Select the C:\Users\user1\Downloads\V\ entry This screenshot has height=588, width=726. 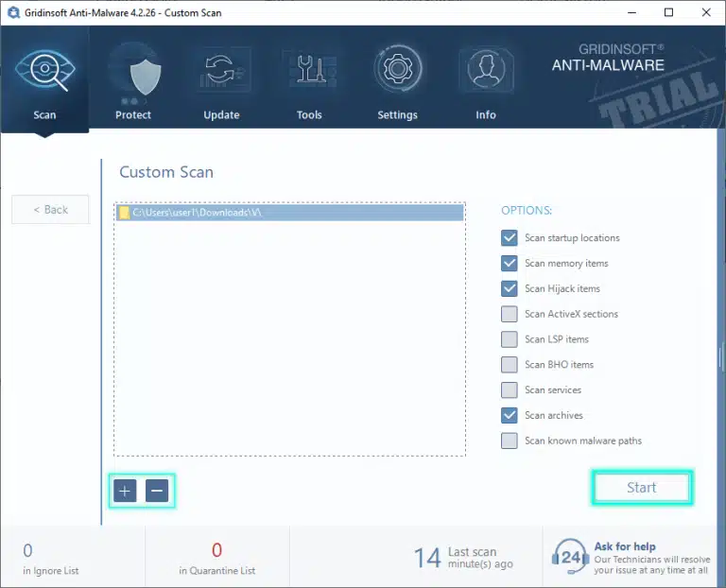pyautogui.click(x=290, y=213)
